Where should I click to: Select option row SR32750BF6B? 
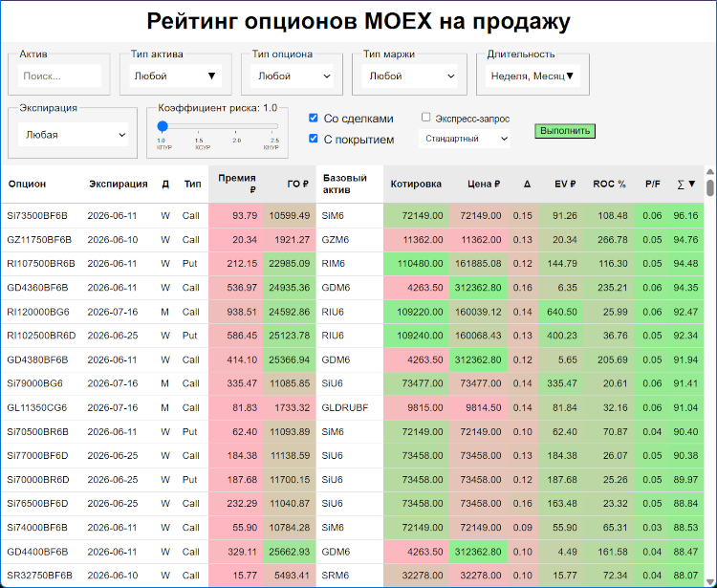(352, 576)
